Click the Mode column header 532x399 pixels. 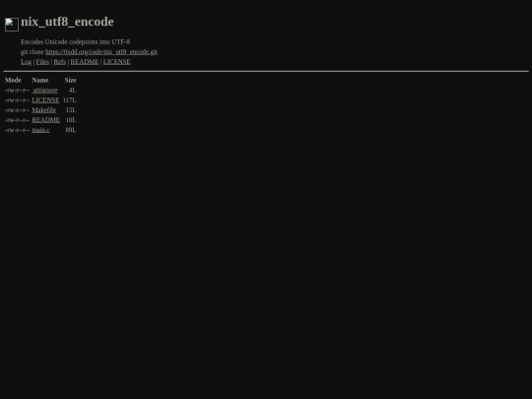coord(13,80)
